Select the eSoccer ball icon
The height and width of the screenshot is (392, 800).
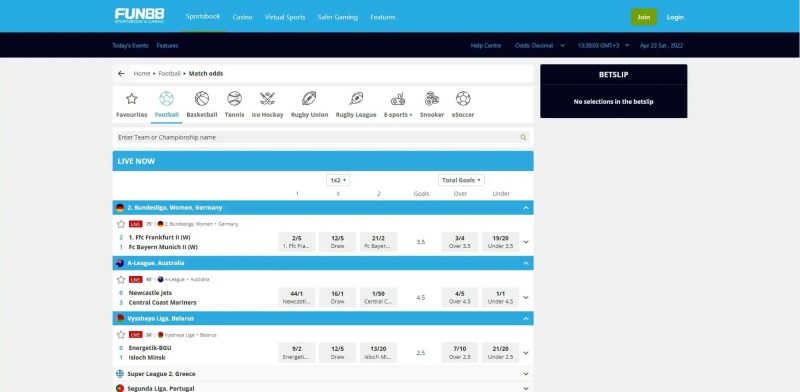(x=463, y=99)
